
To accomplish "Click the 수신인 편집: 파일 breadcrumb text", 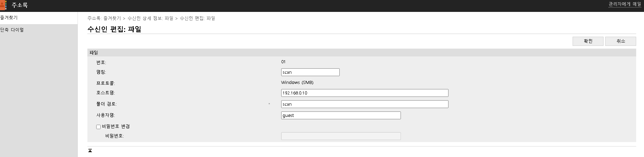I will coord(197,18).
